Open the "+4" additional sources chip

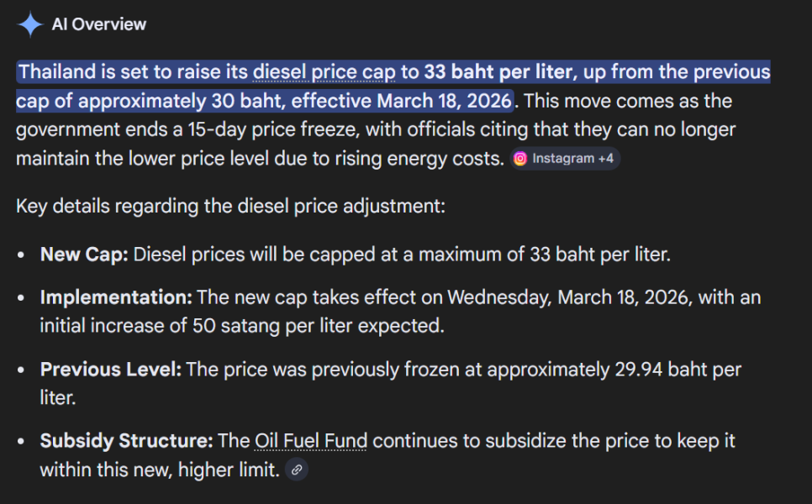[x=605, y=158]
